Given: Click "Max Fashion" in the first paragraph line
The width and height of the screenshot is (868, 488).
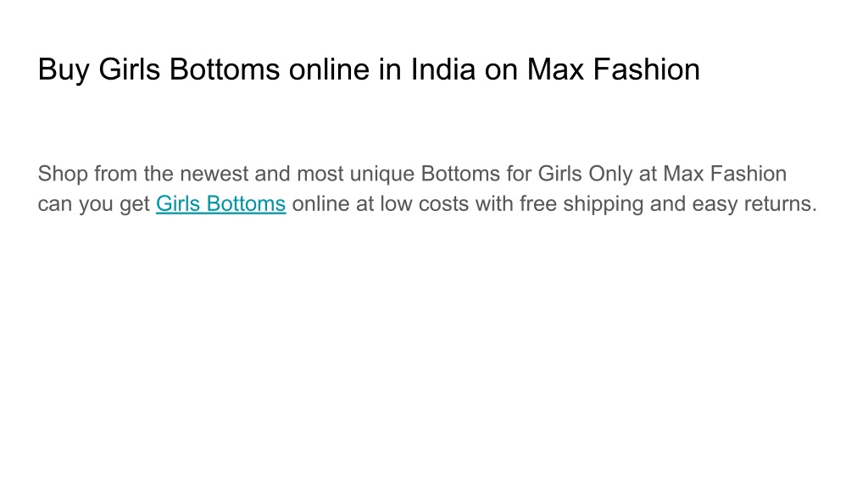Looking at the screenshot, I should [x=725, y=174].
